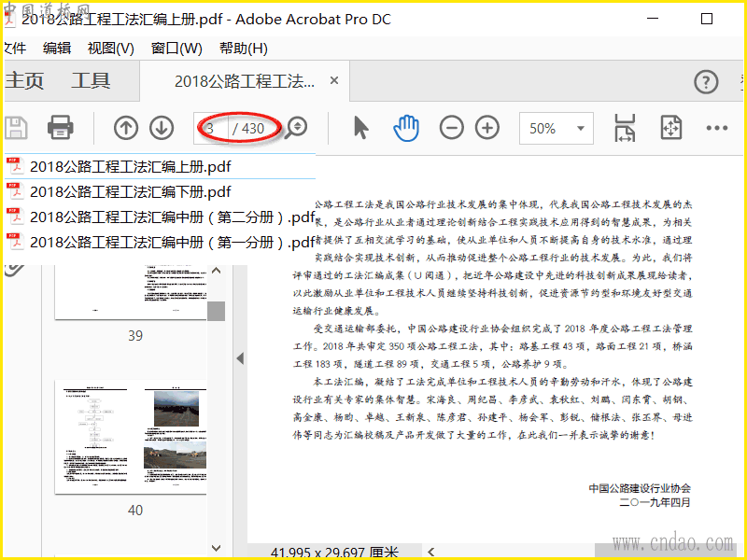This screenshot has width=747, height=560.
Task: Activate the Hand pan tool
Action: pyautogui.click(x=406, y=128)
